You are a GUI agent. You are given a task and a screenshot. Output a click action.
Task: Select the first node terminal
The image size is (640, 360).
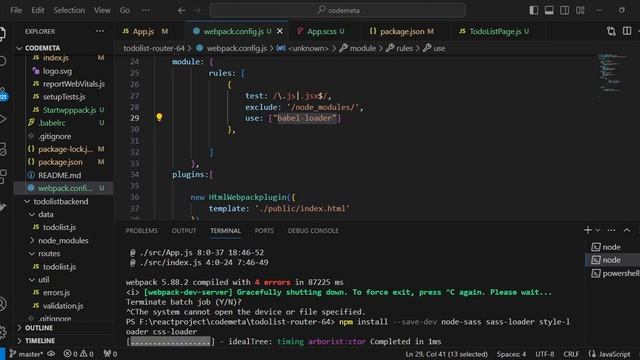coord(613,247)
